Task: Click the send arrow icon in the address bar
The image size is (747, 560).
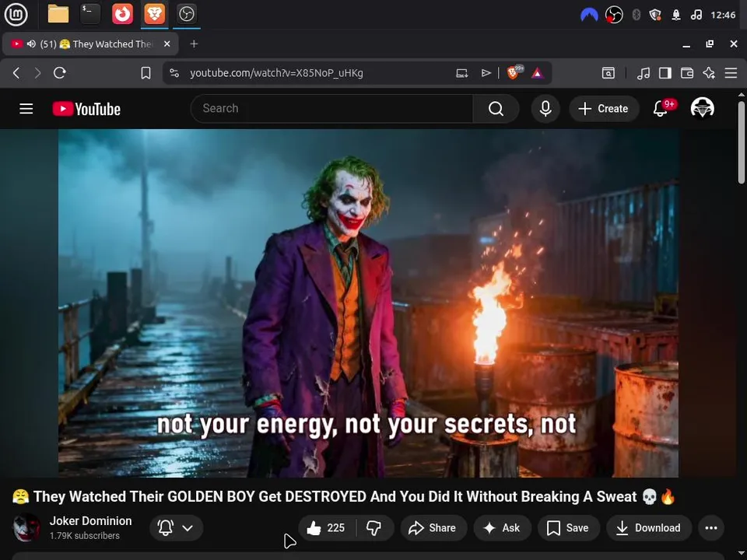Action: tap(486, 73)
